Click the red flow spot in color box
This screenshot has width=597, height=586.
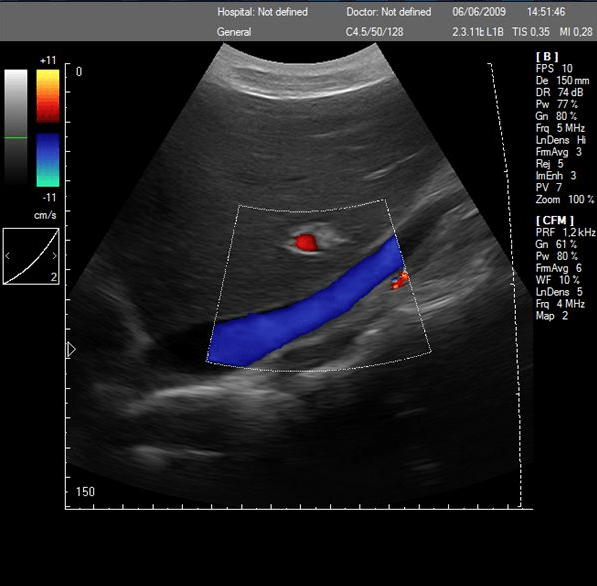(306, 243)
